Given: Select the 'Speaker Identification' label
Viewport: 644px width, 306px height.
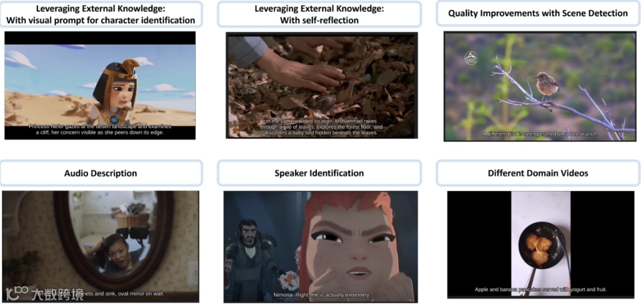Looking at the screenshot, I should [319, 173].
